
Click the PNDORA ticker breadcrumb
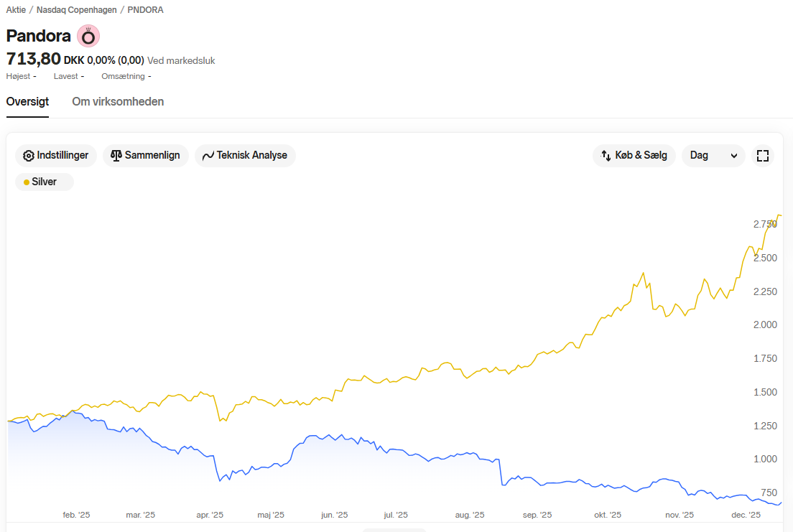(145, 10)
